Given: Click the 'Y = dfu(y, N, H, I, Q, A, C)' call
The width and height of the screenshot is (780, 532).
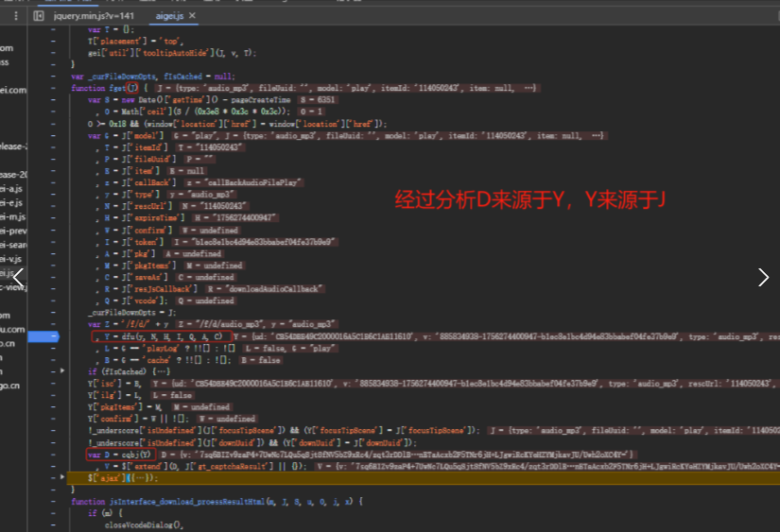Looking at the screenshot, I should 162,336.
